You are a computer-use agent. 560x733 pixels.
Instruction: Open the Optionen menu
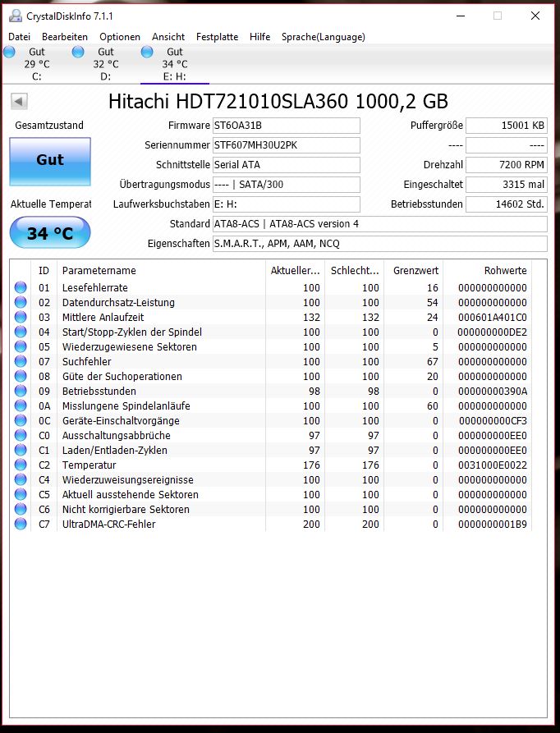[120, 36]
